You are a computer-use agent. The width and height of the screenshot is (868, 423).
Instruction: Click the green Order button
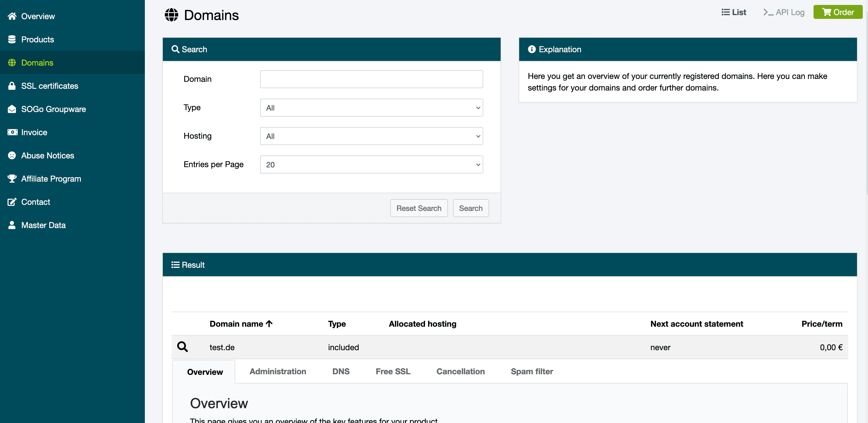(x=838, y=12)
